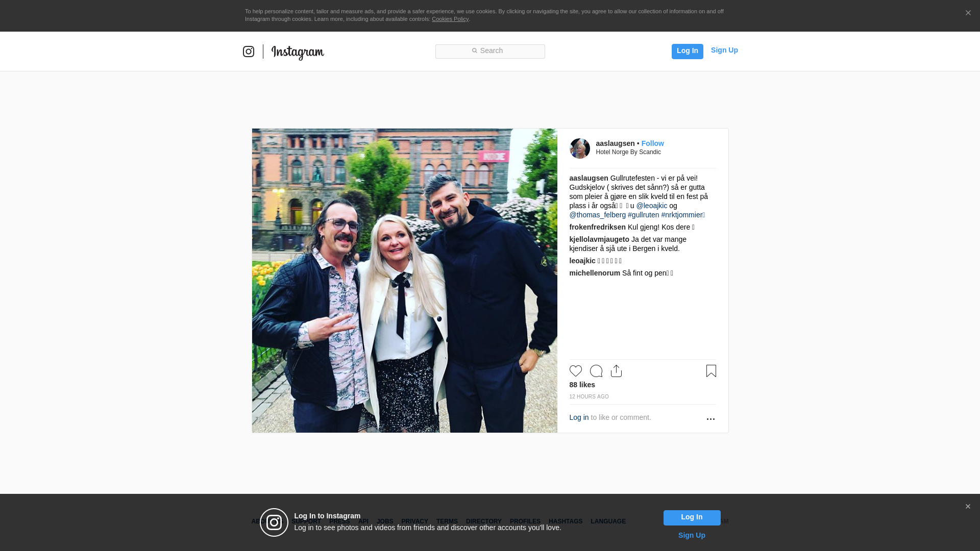Open the post photo
This screenshot has width=980, height=551.
pos(404,281)
